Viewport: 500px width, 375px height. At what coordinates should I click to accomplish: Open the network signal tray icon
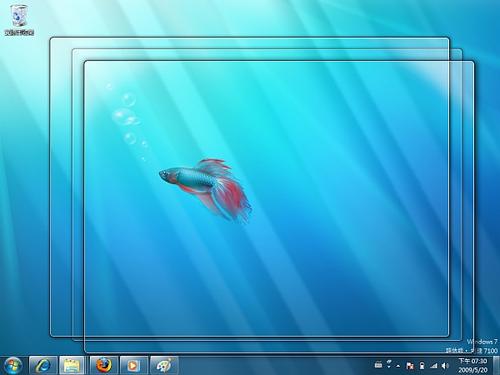433,366
